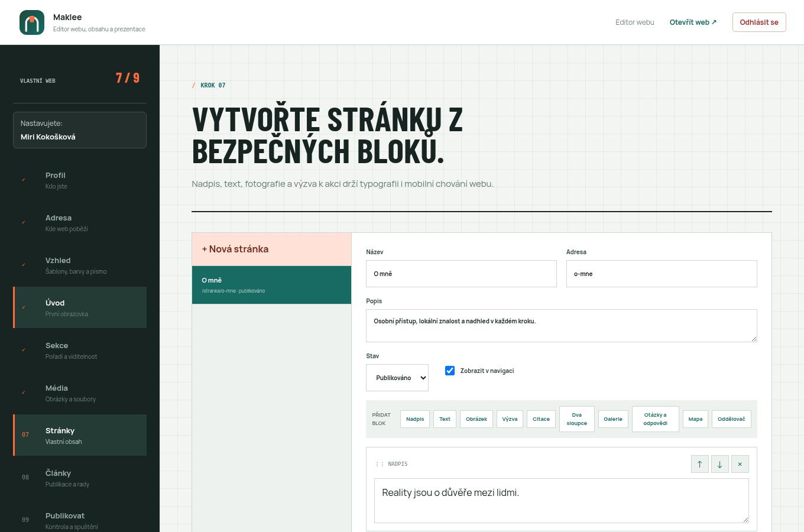804x532 pixels.
Task: Add an Oddělovač block
Action: click(731, 419)
